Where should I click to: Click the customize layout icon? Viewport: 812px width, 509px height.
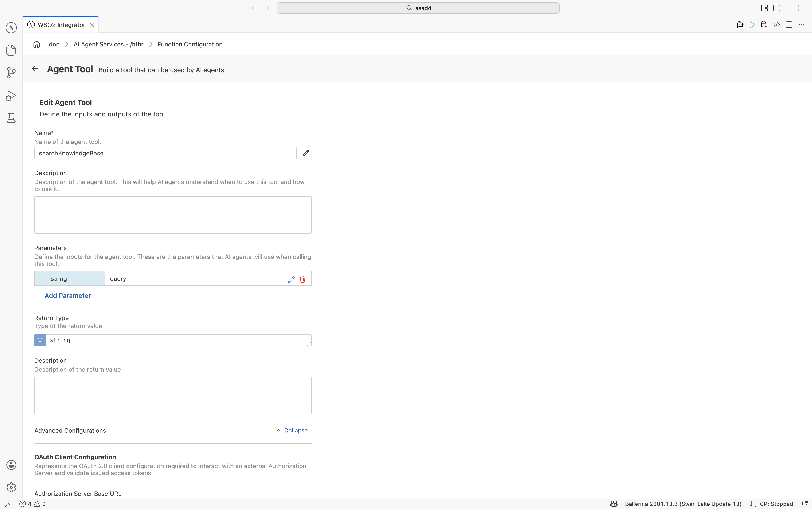click(x=765, y=8)
